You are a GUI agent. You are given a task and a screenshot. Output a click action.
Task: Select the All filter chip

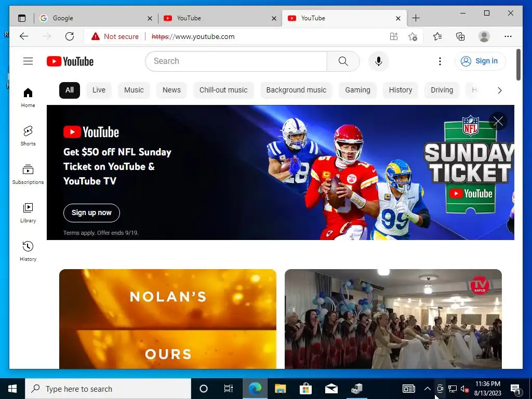70,90
